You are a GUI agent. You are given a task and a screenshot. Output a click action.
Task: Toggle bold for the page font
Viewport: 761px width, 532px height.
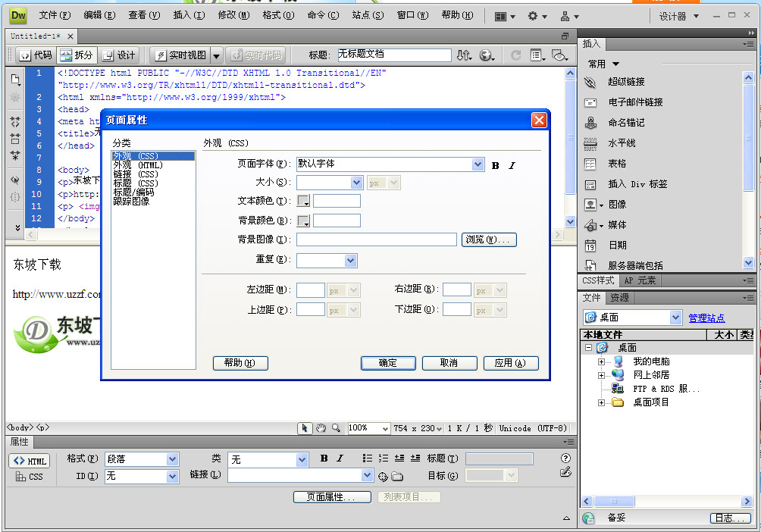click(496, 164)
